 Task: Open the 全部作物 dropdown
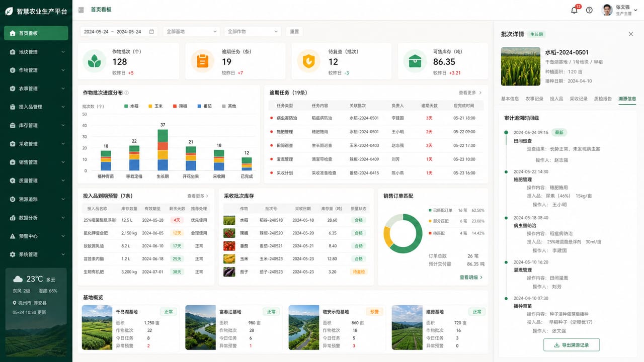click(x=253, y=32)
